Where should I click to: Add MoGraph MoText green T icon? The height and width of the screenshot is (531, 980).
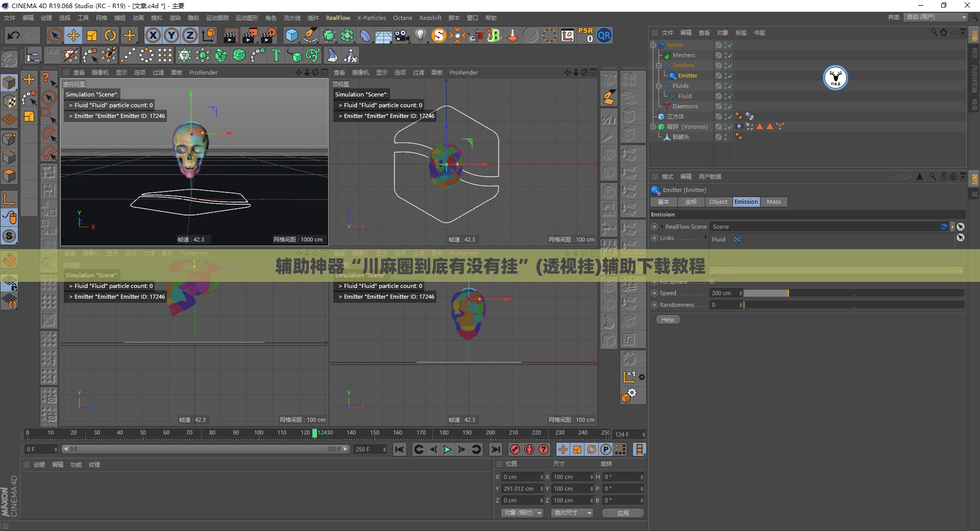click(x=276, y=55)
